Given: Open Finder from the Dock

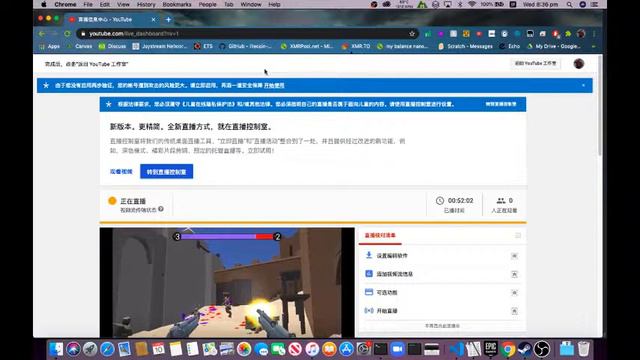Looking at the screenshot, I should point(56,349).
